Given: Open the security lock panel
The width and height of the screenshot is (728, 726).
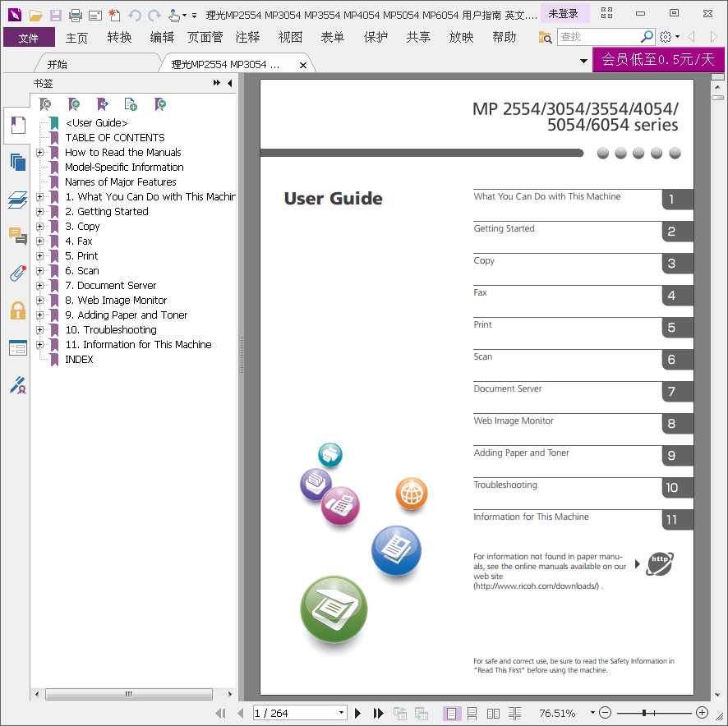Looking at the screenshot, I should (x=17, y=310).
